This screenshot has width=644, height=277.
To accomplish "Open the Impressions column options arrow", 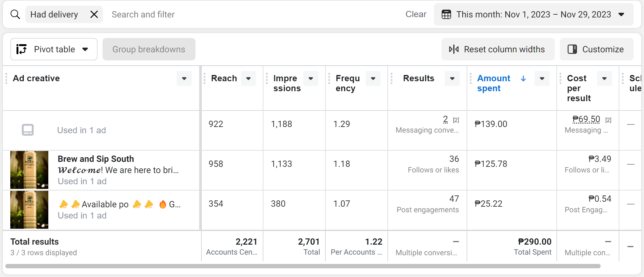I will click(x=311, y=78).
